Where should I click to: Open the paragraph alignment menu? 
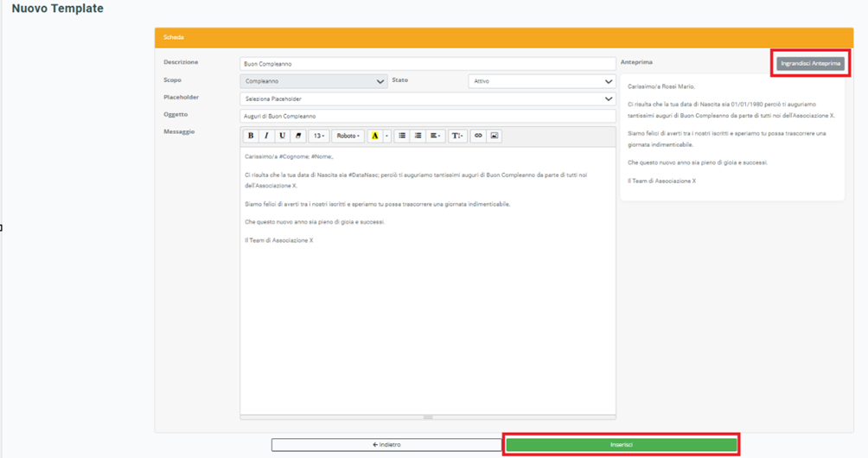pos(436,136)
